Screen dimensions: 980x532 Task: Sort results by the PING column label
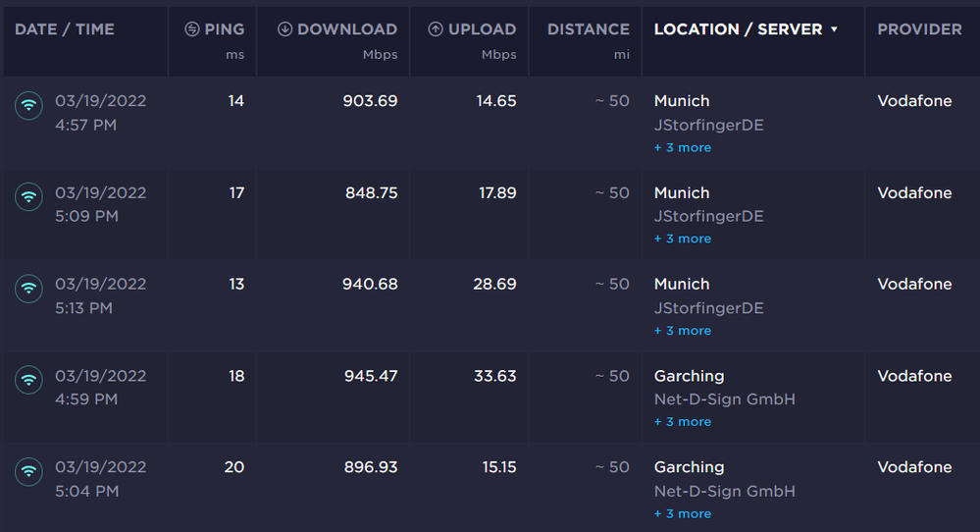pos(225,29)
